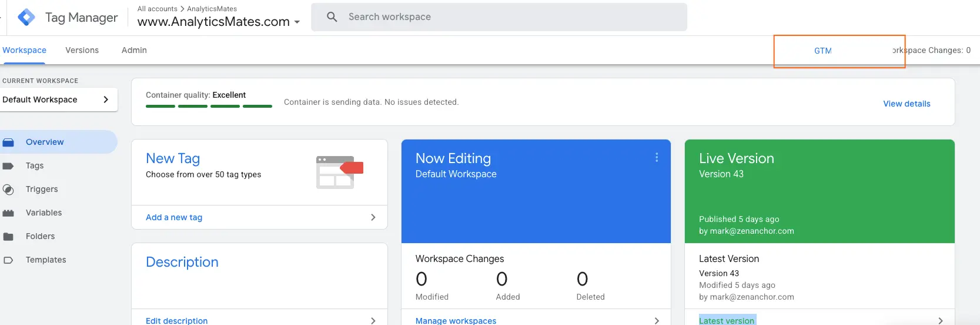This screenshot has height=325, width=980.
Task: Click the New Tag illustration icon
Action: 340,172
